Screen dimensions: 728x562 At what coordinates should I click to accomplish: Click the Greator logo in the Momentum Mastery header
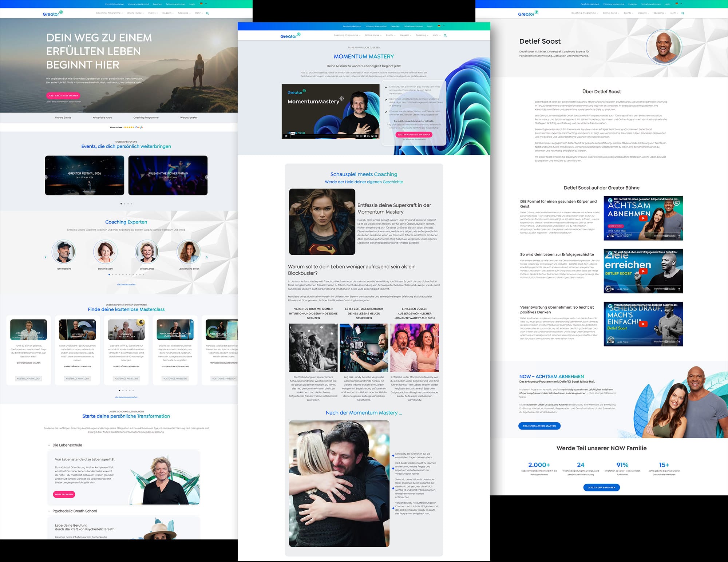click(x=290, y=36)
